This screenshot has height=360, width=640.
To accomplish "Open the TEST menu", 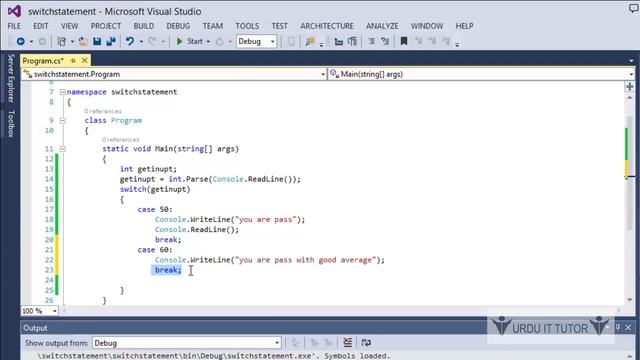I will (280, 26).
